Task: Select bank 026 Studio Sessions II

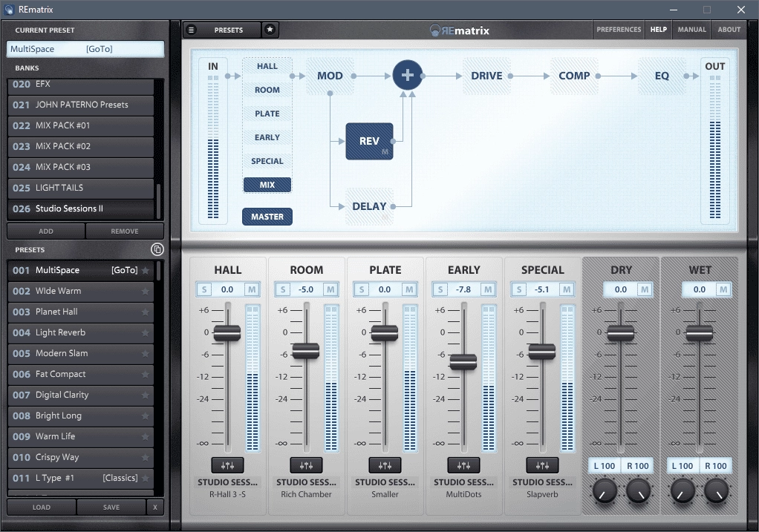Action: 81,208
